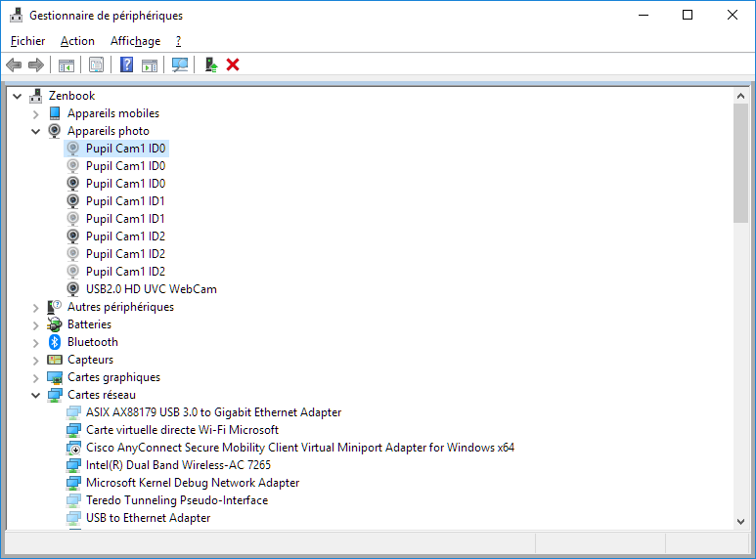
Task: Click the Intel Dual Band Wireless adapter icon
Action: (73, 465)
